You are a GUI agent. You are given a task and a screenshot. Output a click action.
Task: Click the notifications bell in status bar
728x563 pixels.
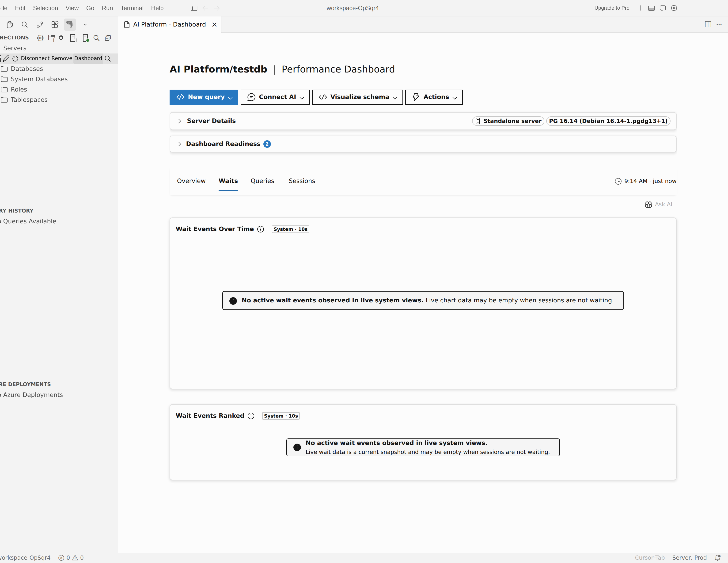point(718,558)
